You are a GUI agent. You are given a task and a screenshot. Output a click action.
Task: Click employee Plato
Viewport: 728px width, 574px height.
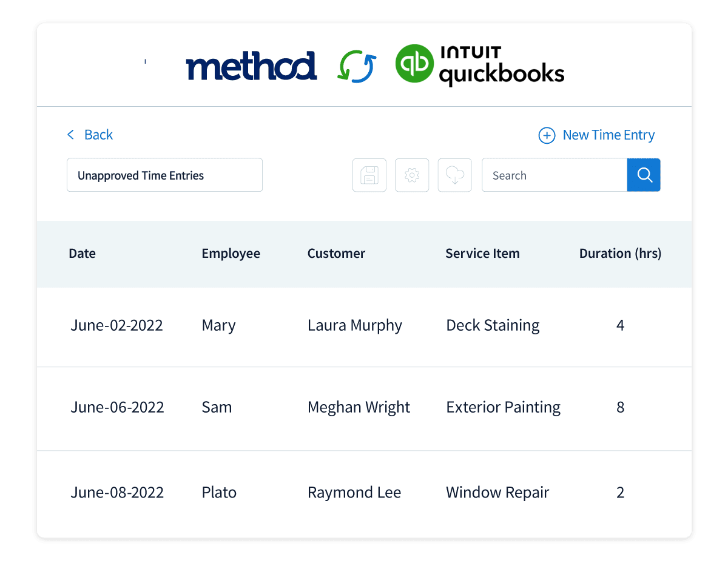[x=219, y=492]
